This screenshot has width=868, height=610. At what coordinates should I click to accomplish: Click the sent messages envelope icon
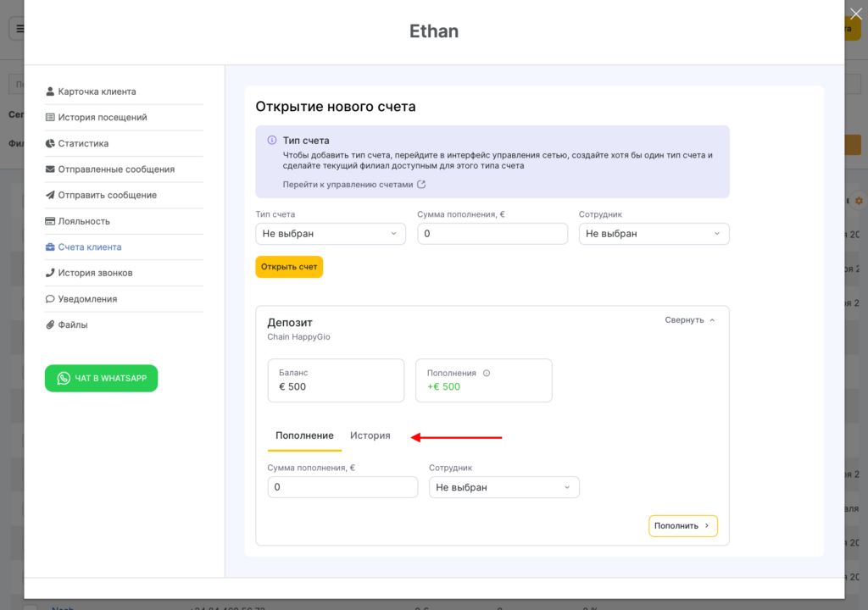[51, 169]
